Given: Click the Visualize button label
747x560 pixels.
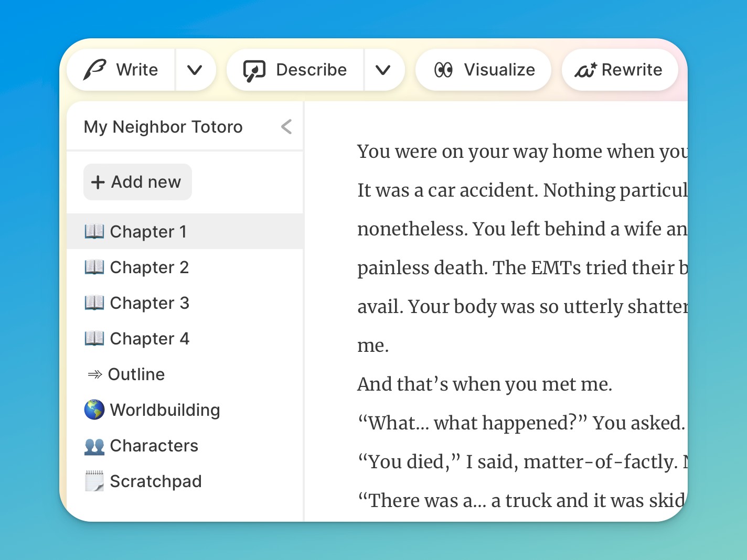Looking at the screenshot, I should coord(499,70).
